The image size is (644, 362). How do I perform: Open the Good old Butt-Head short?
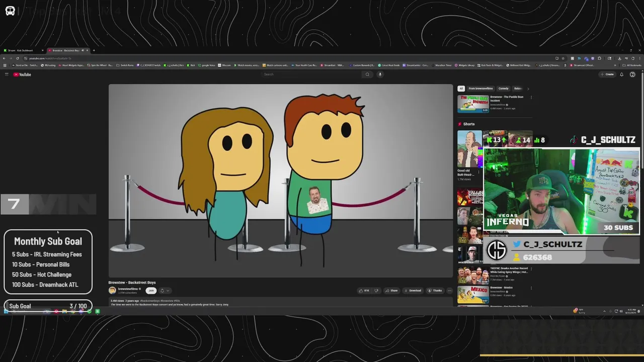(469, 149)
